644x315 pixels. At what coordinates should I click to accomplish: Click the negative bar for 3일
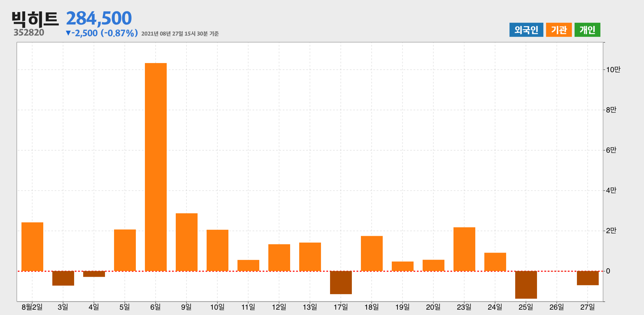63,278
